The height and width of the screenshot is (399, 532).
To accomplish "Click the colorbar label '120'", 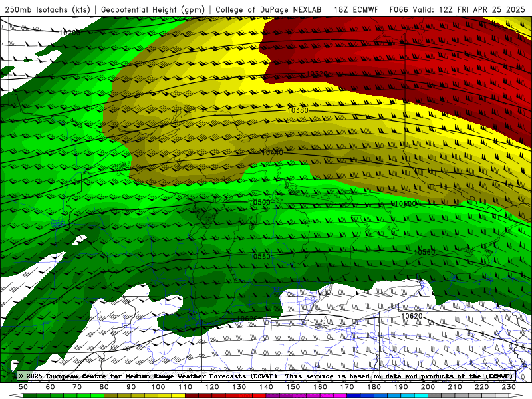I will (212, 387).
